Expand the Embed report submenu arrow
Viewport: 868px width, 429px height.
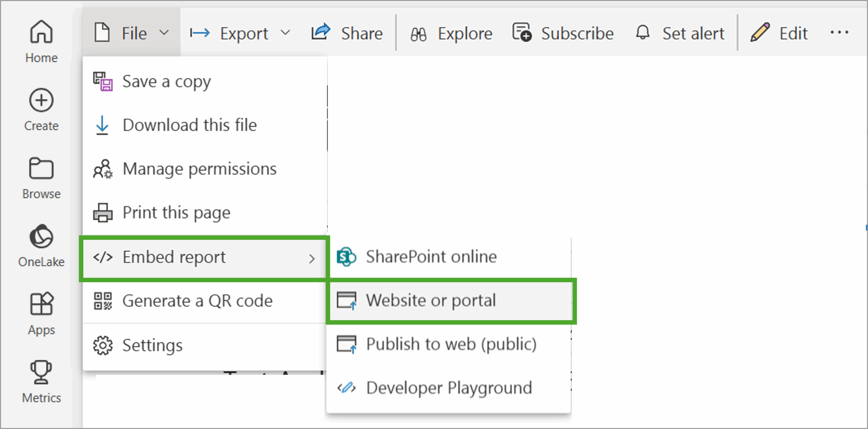click(312, 258)
